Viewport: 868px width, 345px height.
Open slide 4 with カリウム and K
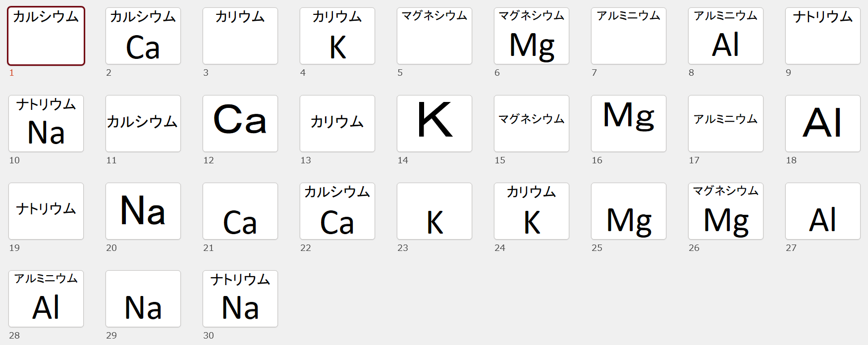coord(337,36)
